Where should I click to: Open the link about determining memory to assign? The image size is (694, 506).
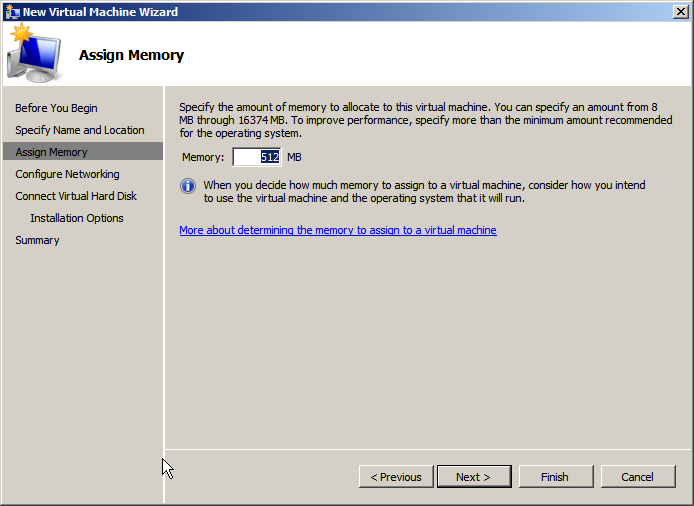point(337,230)
